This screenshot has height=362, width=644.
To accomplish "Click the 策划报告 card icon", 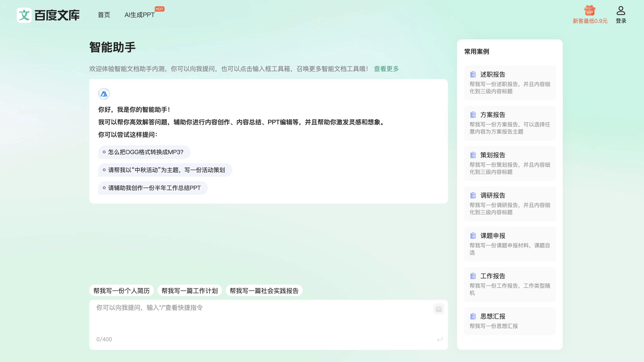I will [x=473, y=155].
